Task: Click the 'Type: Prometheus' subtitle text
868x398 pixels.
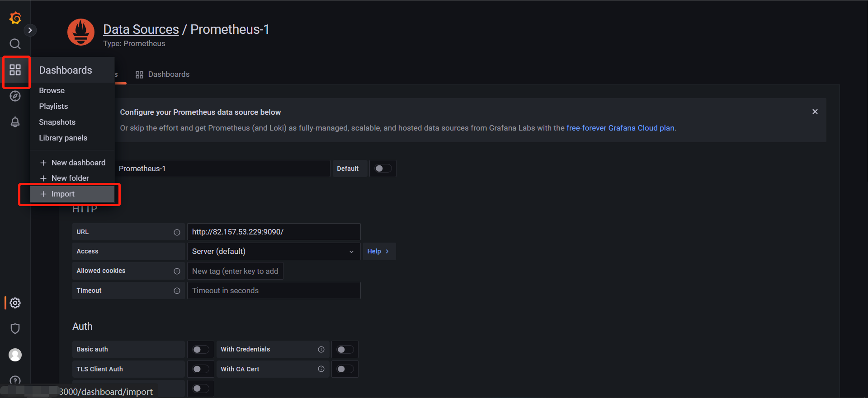Action: pyautogui.click(x=134, y=43)
